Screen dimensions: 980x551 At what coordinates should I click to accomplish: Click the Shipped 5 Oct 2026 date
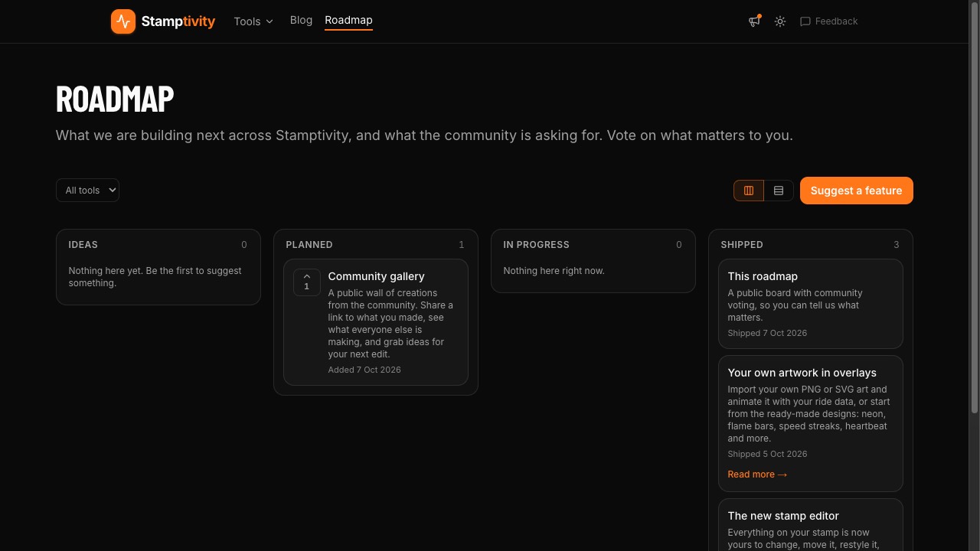[767, 454]
